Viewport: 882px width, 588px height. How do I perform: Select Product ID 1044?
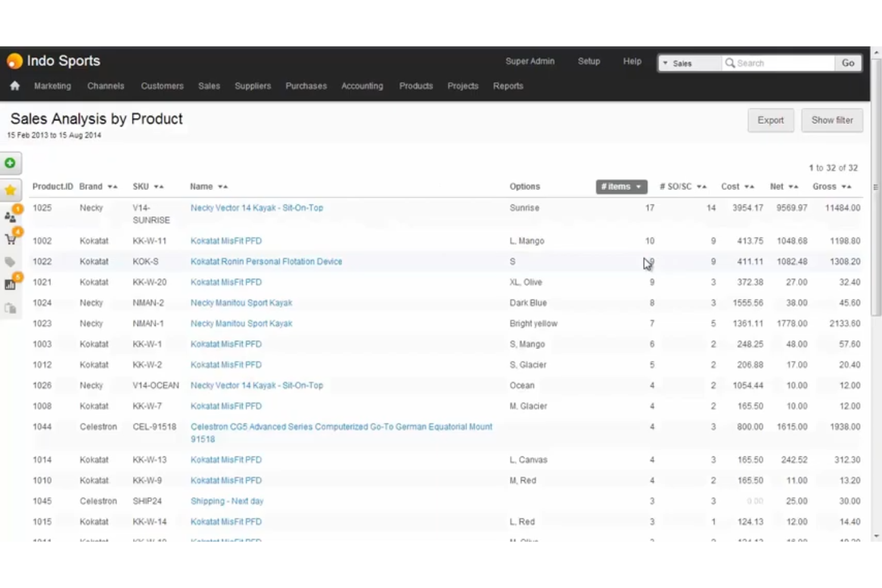click(x=42, y=427)
